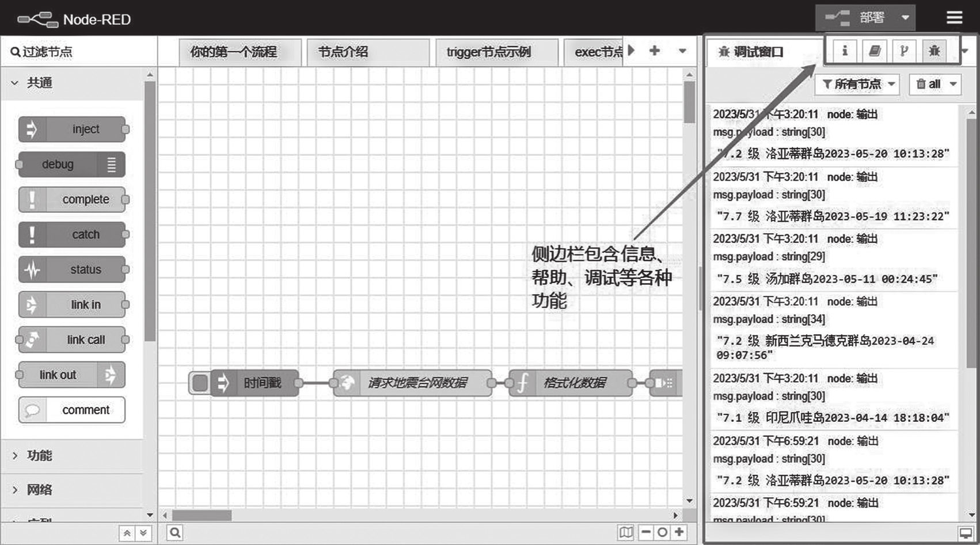
Task: Open the 部署 deploy options dropdown arrow
Action: [905, 18]
